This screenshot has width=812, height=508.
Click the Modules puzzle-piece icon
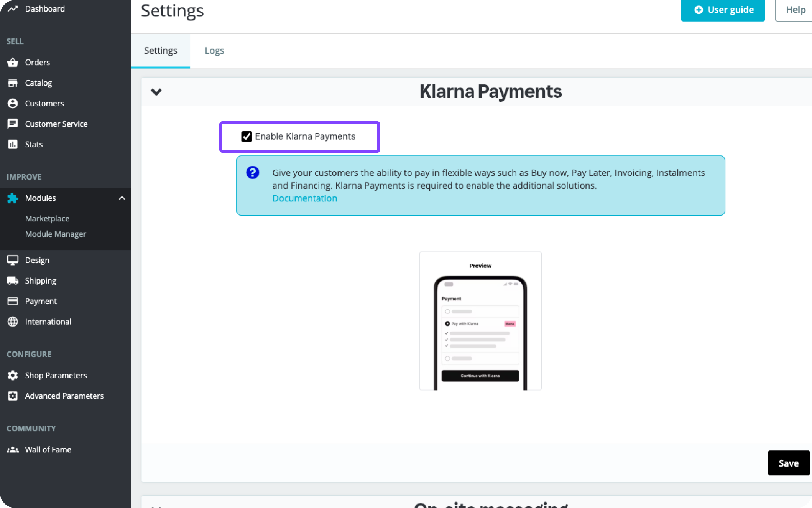[12, 198]
